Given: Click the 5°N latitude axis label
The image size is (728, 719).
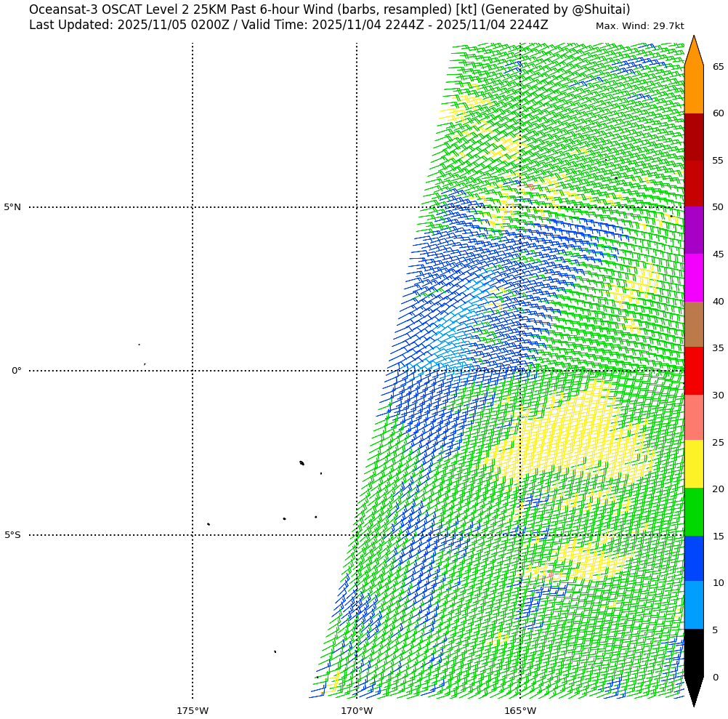Looking at the screenshot, I should coord(12,207).
